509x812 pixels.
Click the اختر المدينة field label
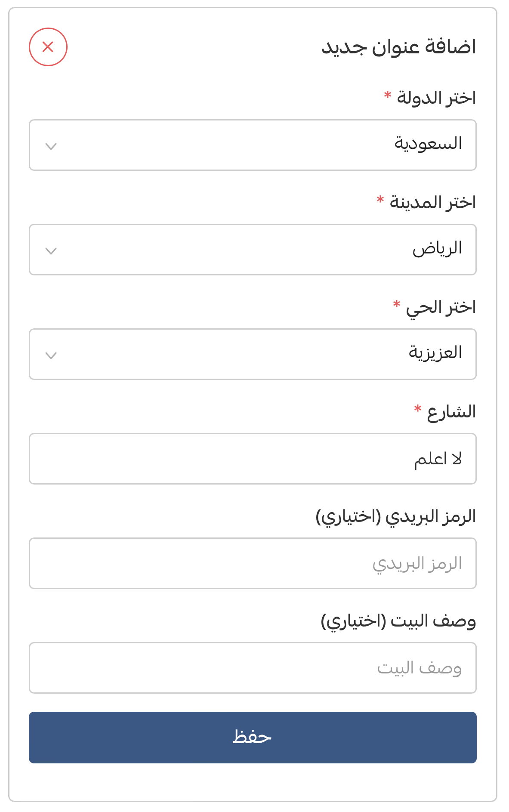click(x=432, y=203)
